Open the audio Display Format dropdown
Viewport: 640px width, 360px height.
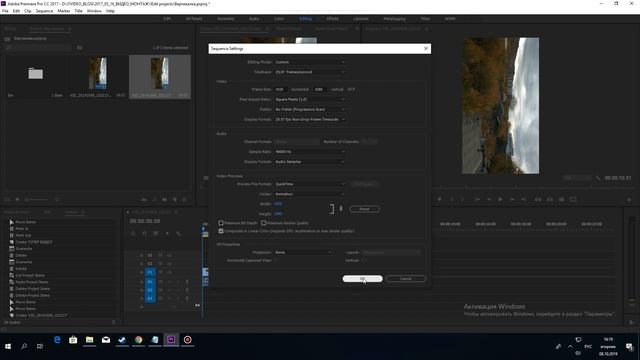pyautogui.click(x=310, y=162)
